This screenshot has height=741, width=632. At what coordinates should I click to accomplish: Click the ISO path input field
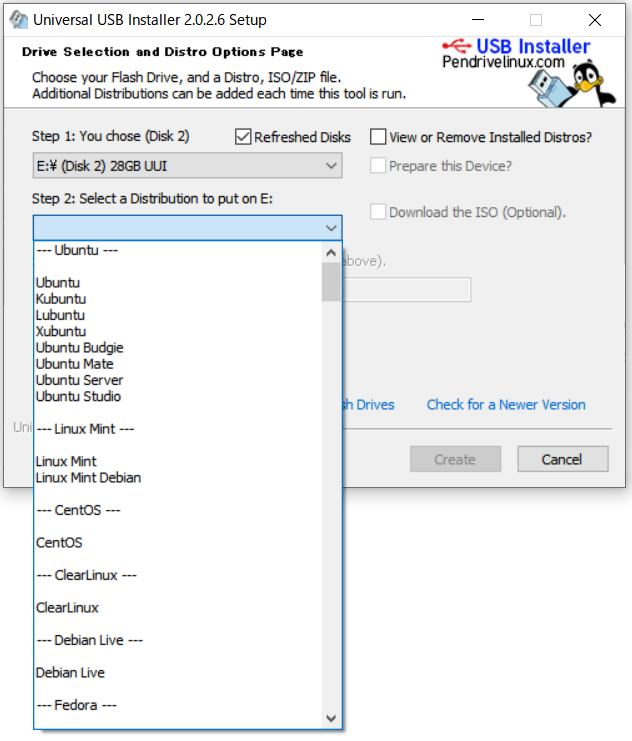(407, 289)
